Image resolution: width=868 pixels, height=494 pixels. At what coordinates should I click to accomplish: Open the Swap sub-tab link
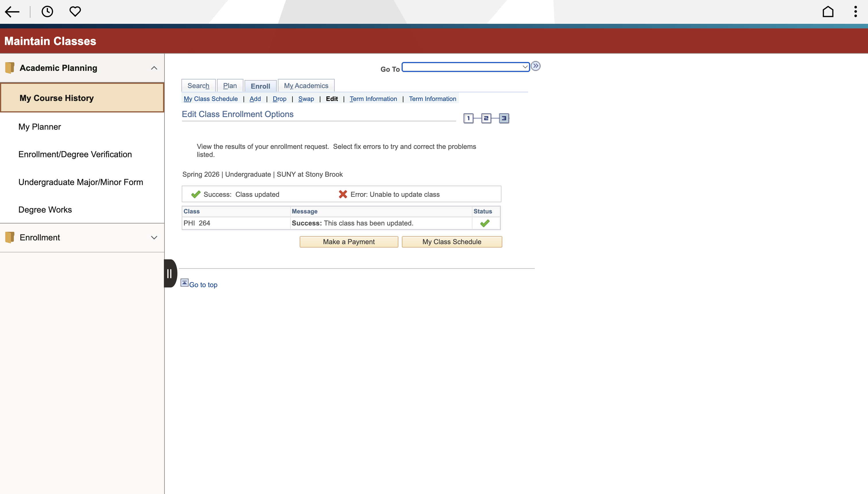pos(306,99)
